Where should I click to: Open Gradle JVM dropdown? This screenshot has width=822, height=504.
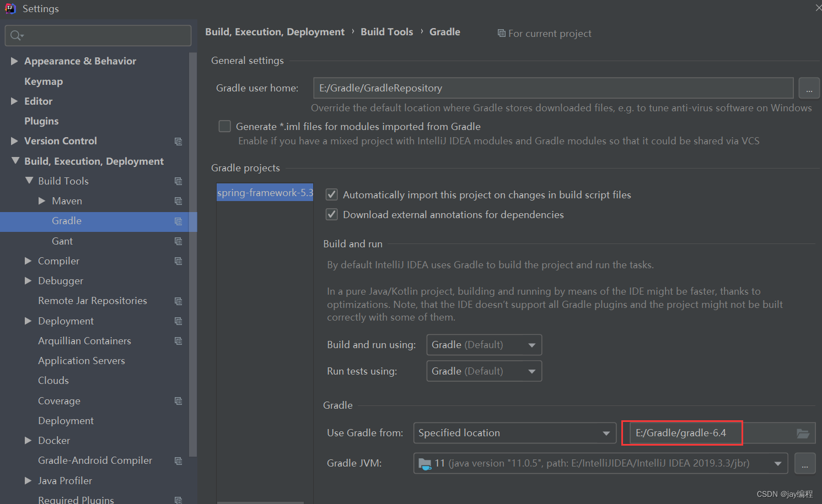click(600, 463)
